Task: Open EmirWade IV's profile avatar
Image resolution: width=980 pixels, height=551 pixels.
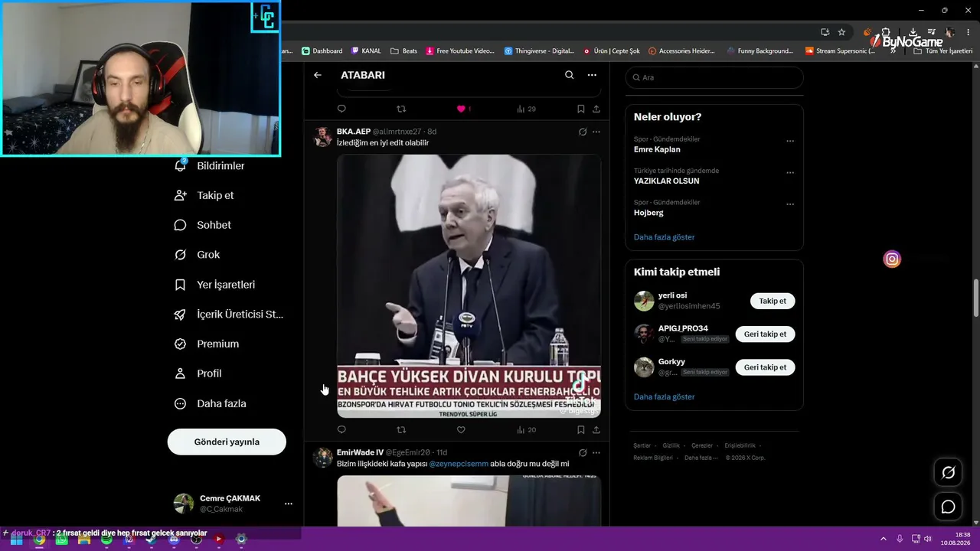Action: click(x=323, y=458)
